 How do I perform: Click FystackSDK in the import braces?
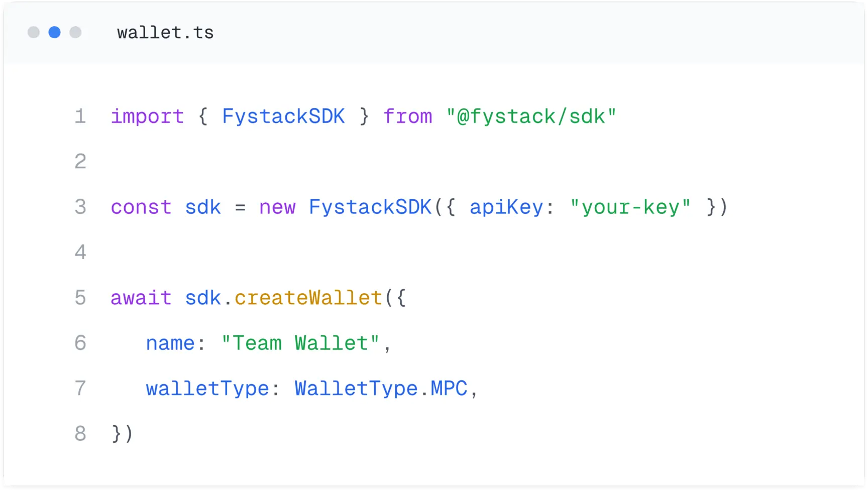[x=283, y=116]
